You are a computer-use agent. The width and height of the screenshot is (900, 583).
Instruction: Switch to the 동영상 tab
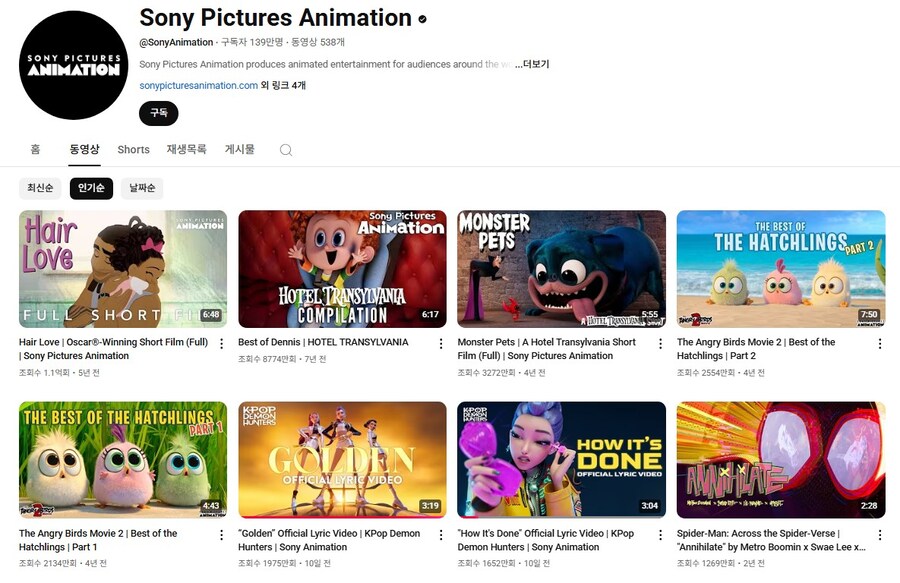[x=84, y=150]
